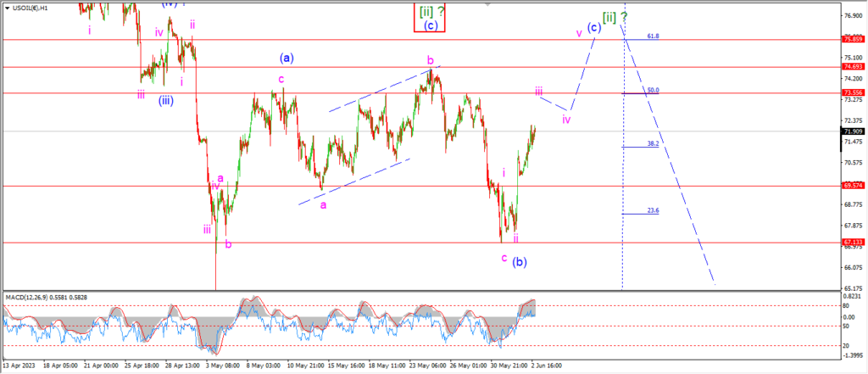The width and height of the screenshot is (868, 374).
Task: Click the 76.900 price scale value
Action: click(x=852, y=15)
